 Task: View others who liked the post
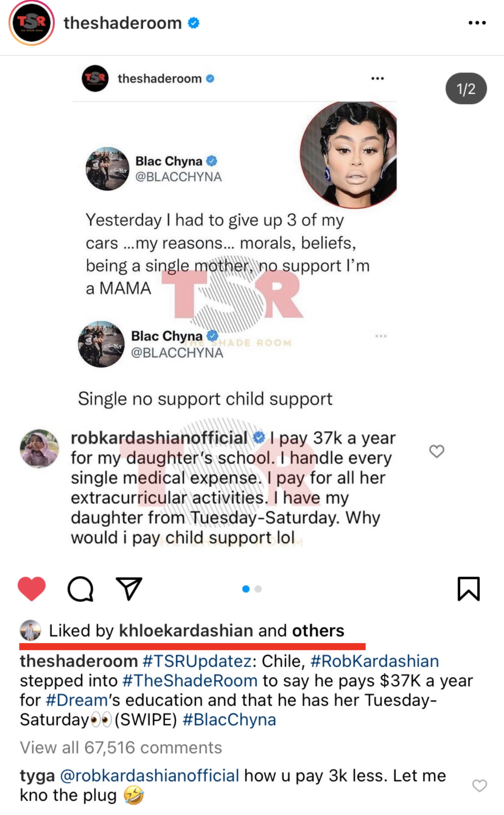tap(318, 631)
